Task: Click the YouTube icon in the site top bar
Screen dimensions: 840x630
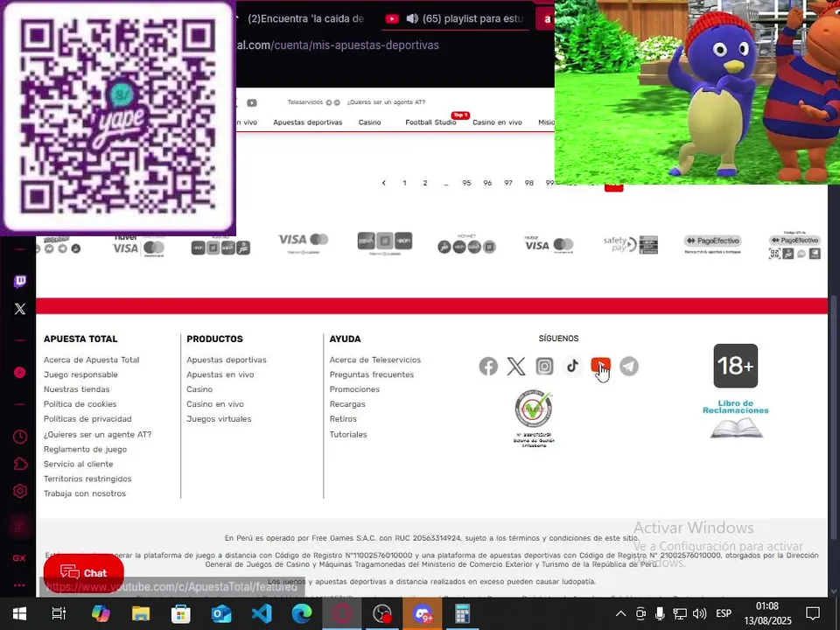Action: point(251,103)
